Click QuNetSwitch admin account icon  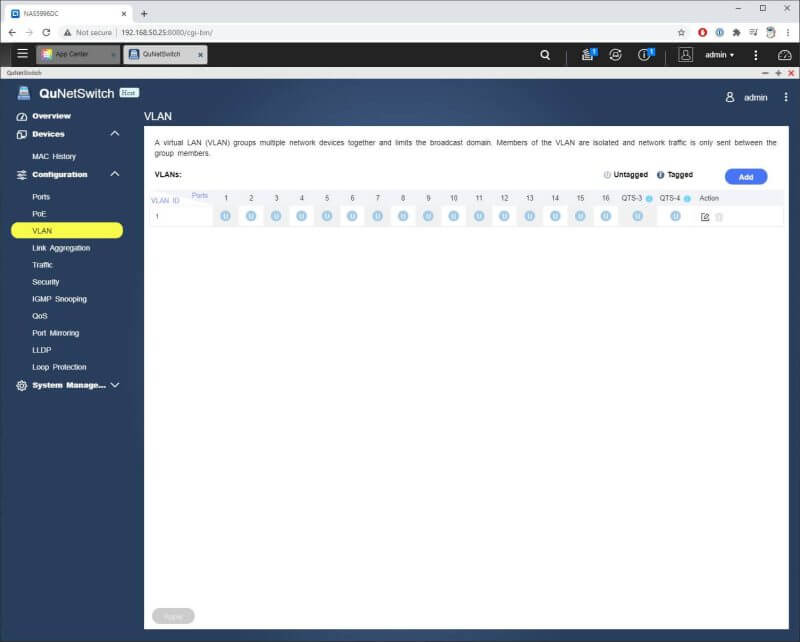(x=730, y=97)
